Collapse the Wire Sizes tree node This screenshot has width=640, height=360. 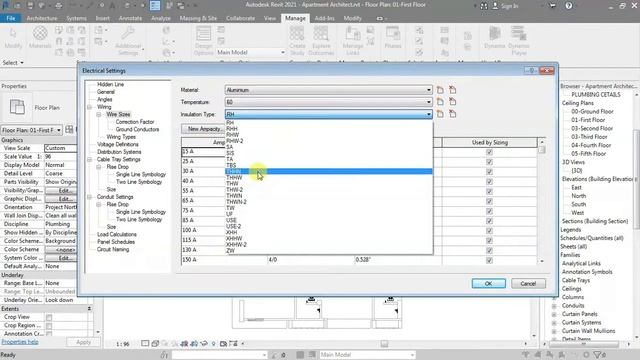click(99, 114)
